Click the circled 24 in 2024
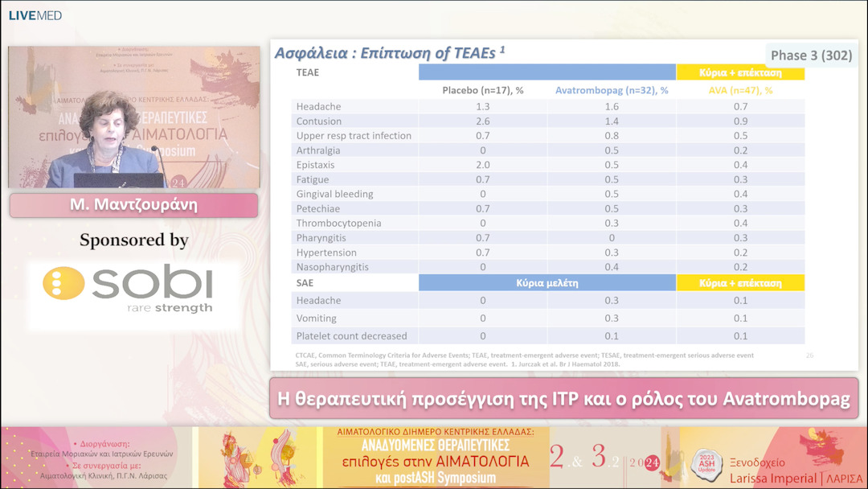Image resolution: width=868 pixels, height=489 pixels. [x=653, y=462]
